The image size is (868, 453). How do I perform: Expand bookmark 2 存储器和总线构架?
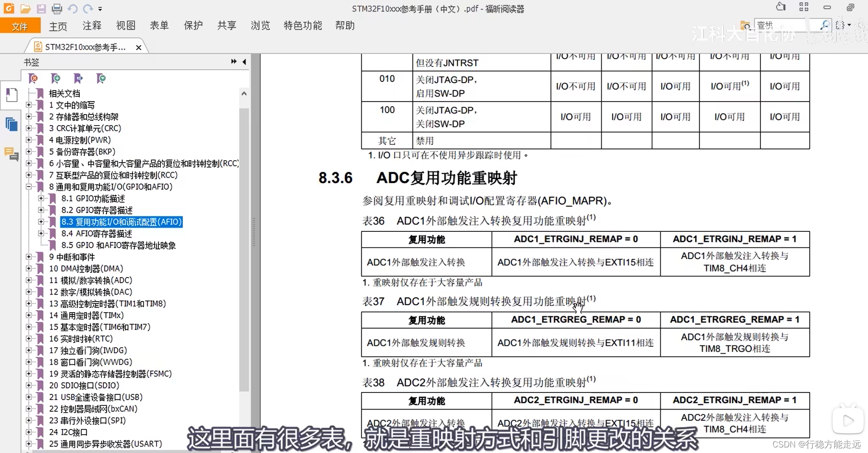coord(29,116)
